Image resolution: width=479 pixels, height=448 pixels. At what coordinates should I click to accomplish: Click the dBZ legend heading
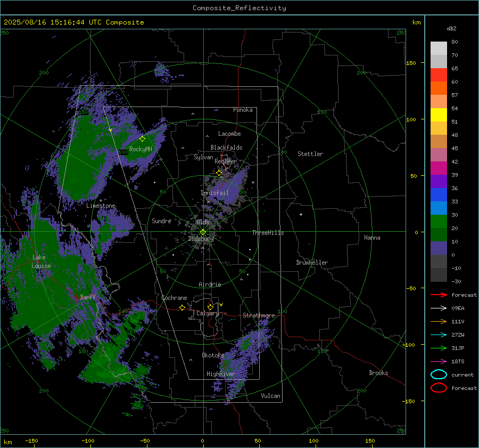pyautogui.click(x=451, y=28)
